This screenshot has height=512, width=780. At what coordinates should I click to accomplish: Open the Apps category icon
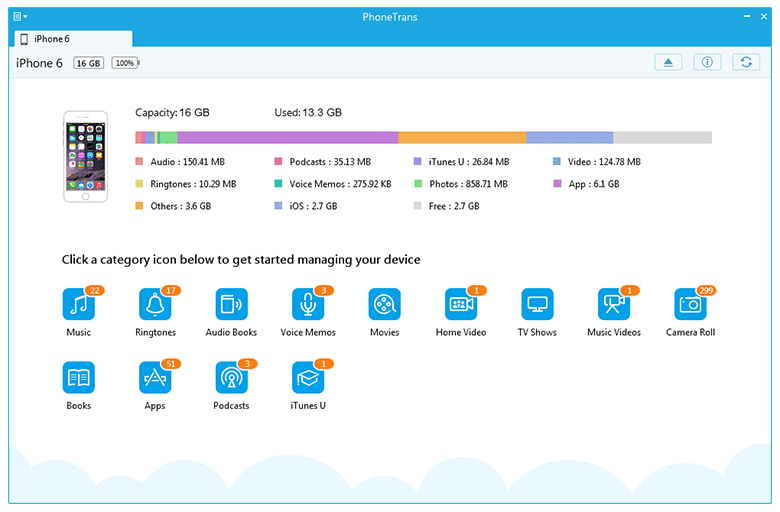[x=155, y=378]
